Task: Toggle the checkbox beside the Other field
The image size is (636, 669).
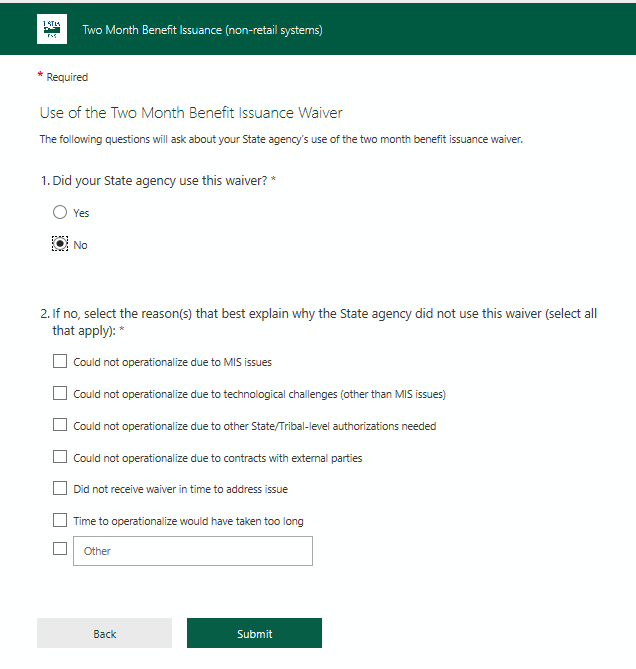Action: (x=60, y=548)
